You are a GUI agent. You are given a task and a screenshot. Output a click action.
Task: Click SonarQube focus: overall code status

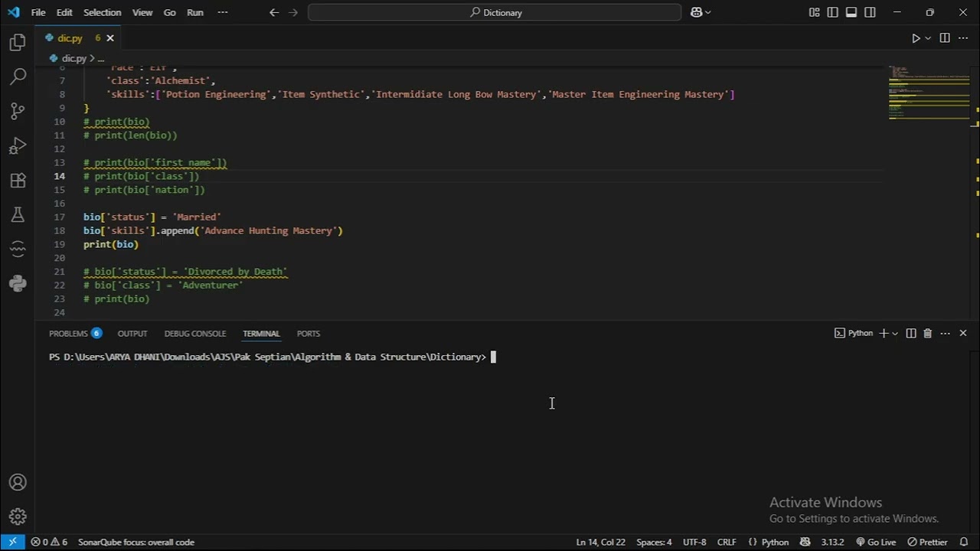click(136, 542)
